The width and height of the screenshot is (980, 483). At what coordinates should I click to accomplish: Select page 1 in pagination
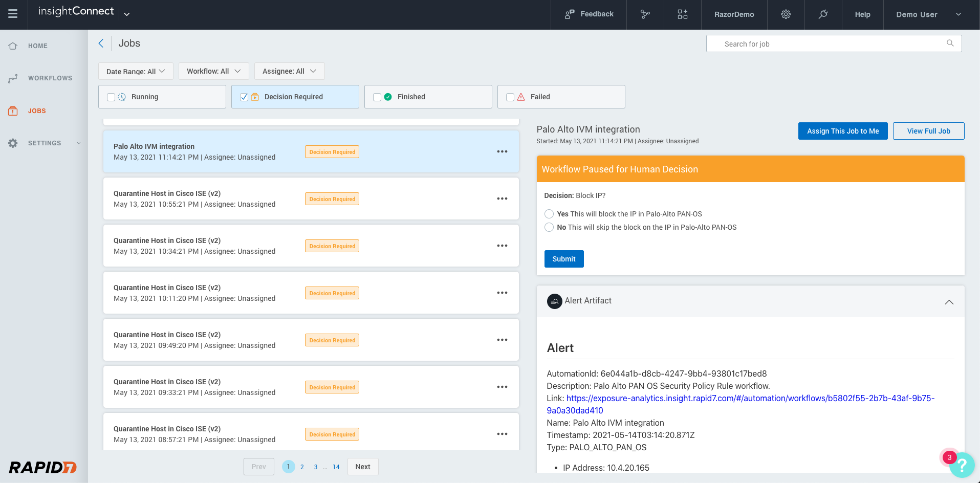tap(289, 467)
